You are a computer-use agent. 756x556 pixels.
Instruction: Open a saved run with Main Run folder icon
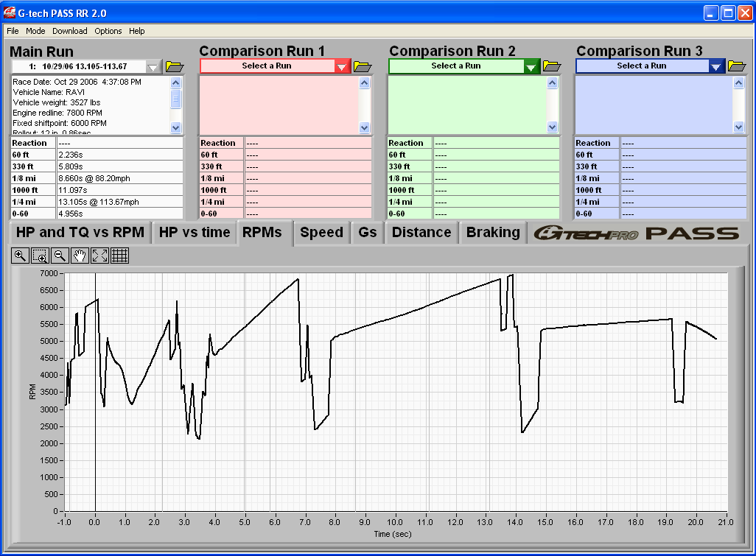175,66
